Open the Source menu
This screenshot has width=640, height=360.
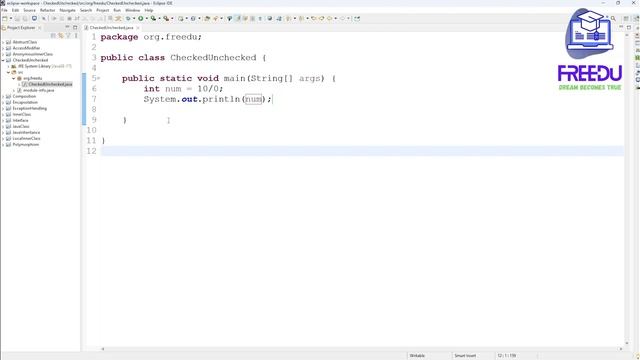point(29,10)
